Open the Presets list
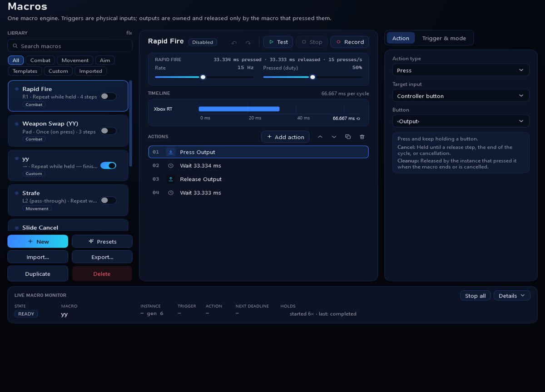 click(102, 241)
